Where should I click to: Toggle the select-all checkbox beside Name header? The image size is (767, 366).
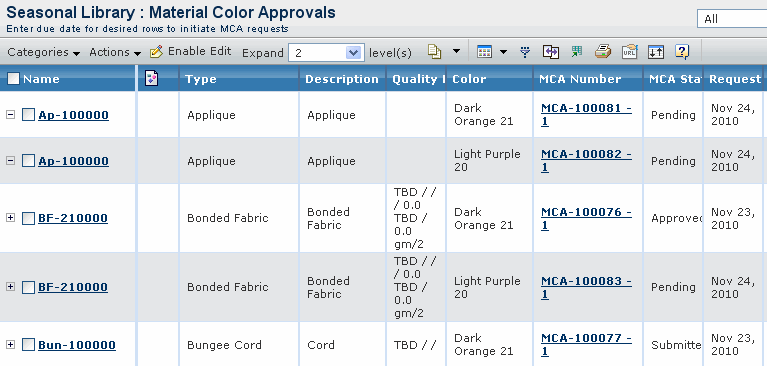tap(13, 79)
